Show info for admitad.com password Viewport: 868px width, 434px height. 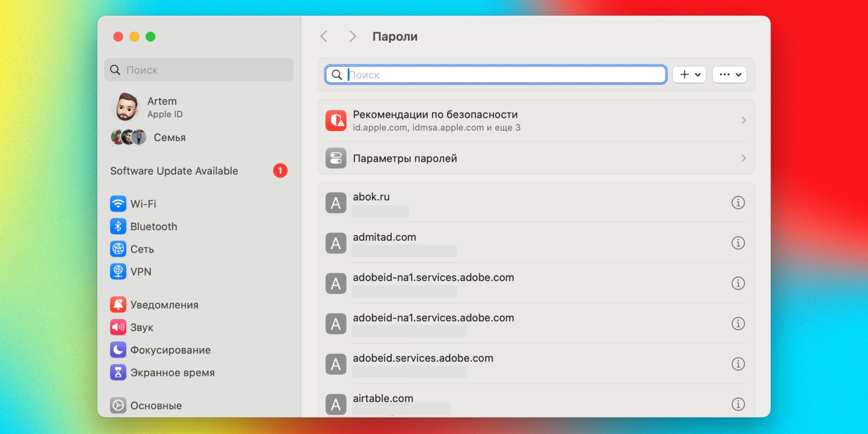[738, 243]
